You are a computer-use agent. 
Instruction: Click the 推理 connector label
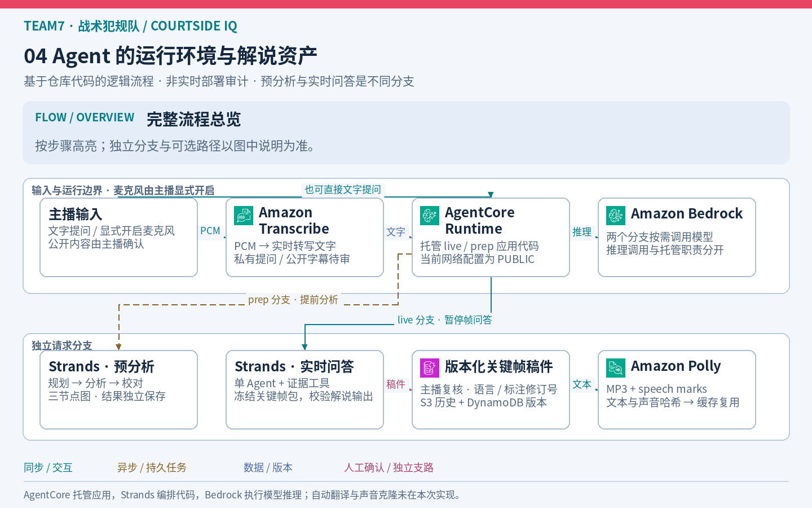[x=582, y=232]
